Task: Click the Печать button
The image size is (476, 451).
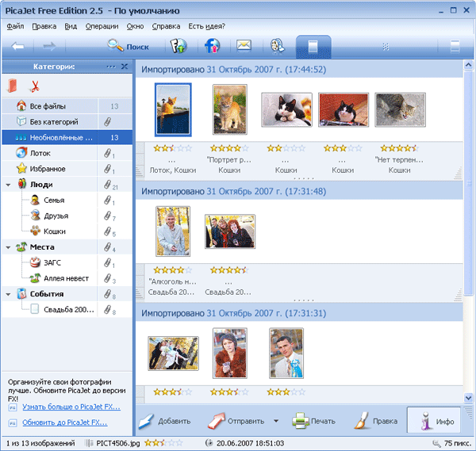Action: tap(313, 421)
